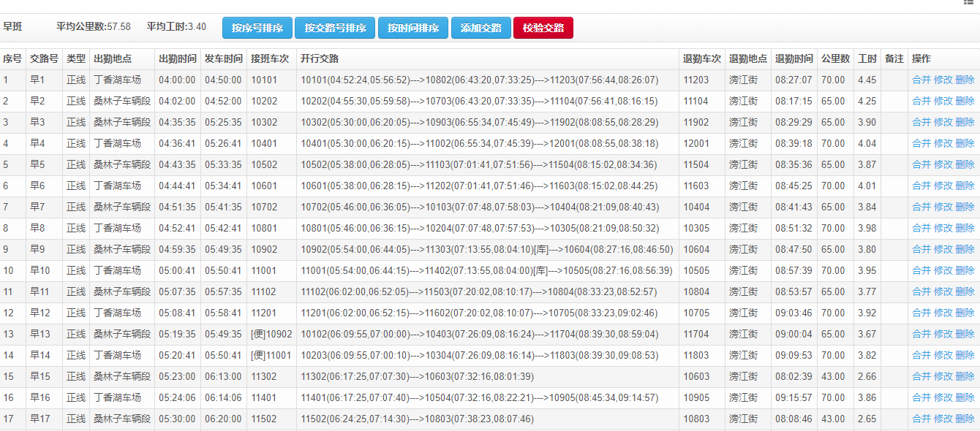
Task: Click 修改 link for route 早2
Action: point(943,102)
